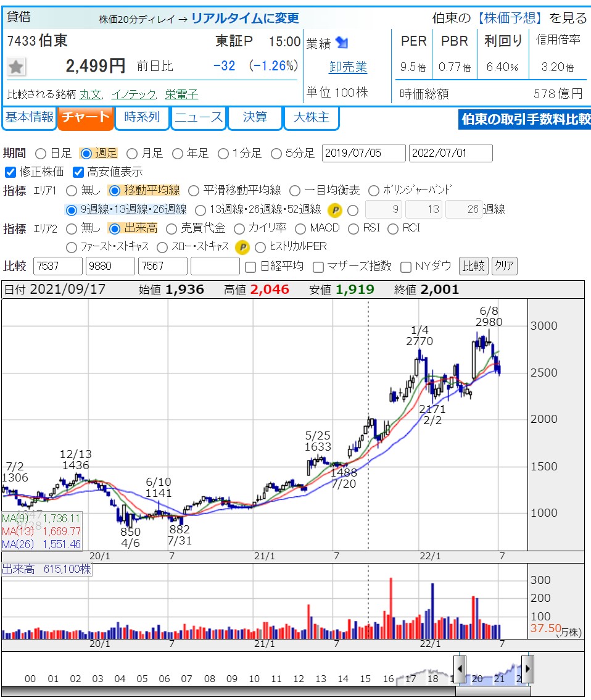Click the star favorite icon beside the price
Image resolution: width=591 pixels, height=700 pixels.
point(17,66)
